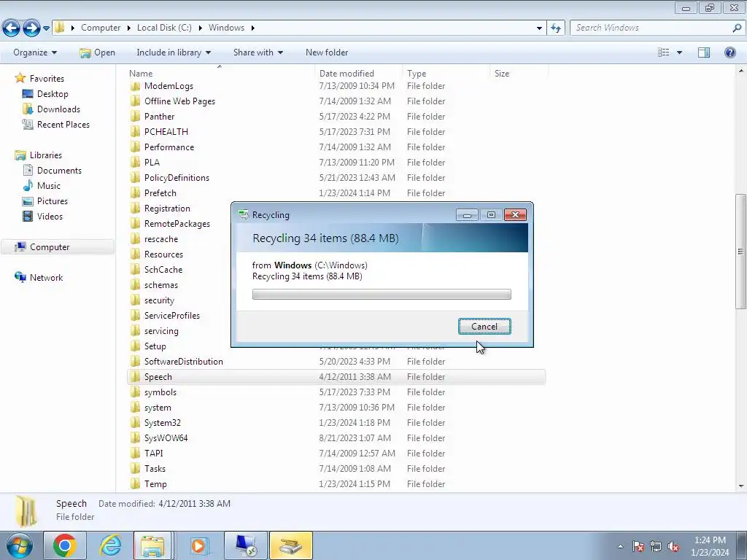
Task: Select the SoftwareDistribution folder icon
Action: coord(135,362)
